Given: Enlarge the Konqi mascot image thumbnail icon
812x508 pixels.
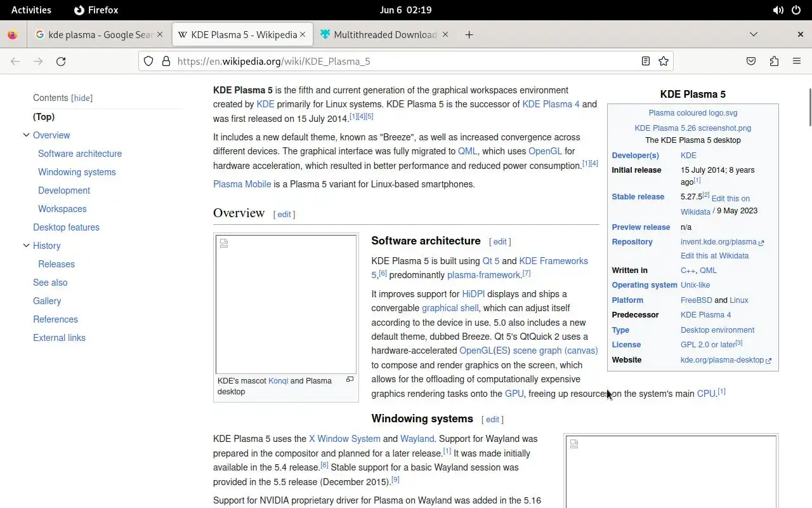Looking at the screenshot, I should click(350, 379).
